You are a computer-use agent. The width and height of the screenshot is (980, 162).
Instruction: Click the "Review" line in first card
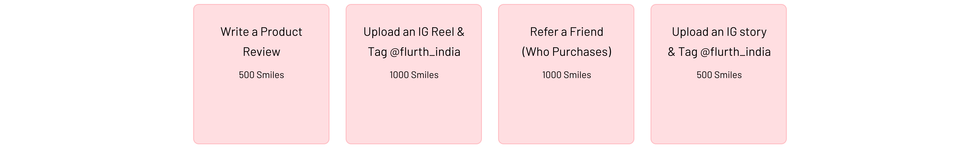point(261,52)
